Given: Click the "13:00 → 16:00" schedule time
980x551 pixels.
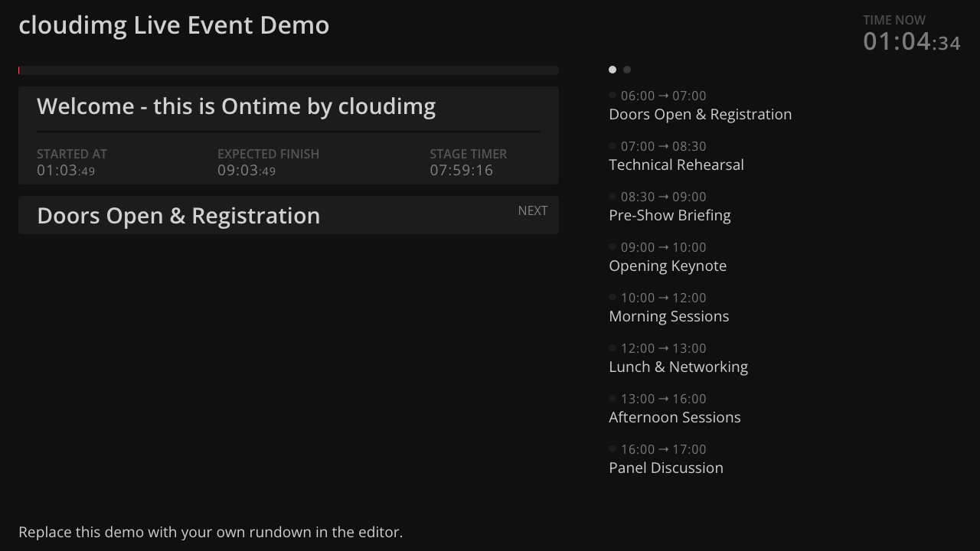Looking at the screenshot, I should point(664,399).
